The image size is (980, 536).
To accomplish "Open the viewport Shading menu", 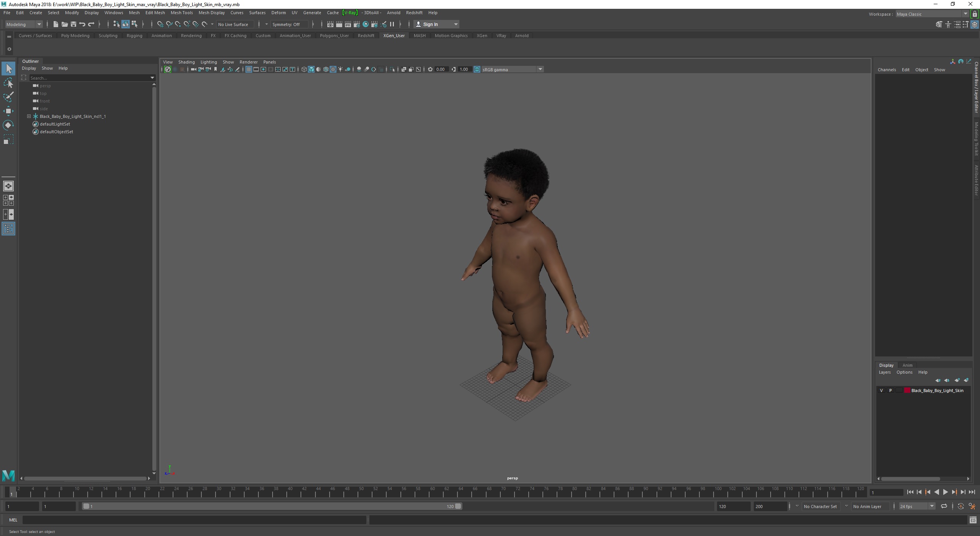I will point(186,62).
